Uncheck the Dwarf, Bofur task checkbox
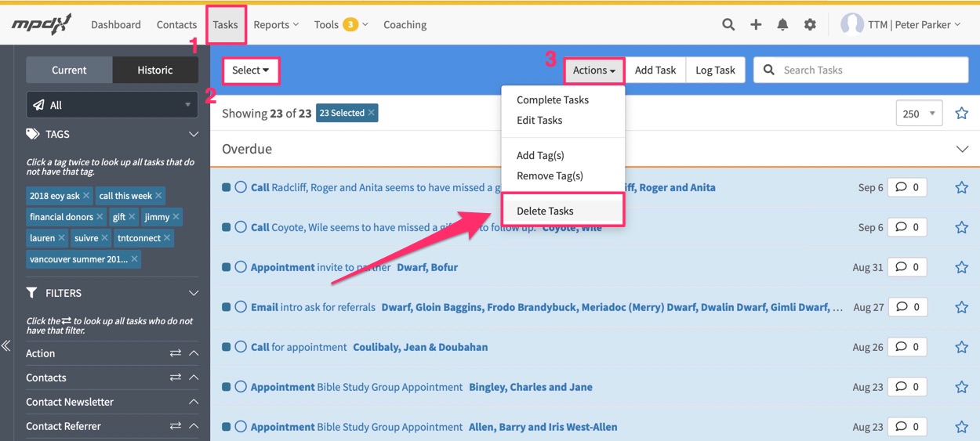Image resolution: width=980 pixels, height=441 pixels. (226, 267)
